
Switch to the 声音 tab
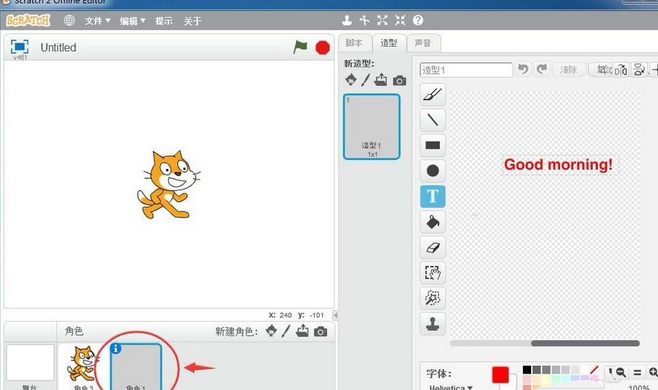click(423, 43)
